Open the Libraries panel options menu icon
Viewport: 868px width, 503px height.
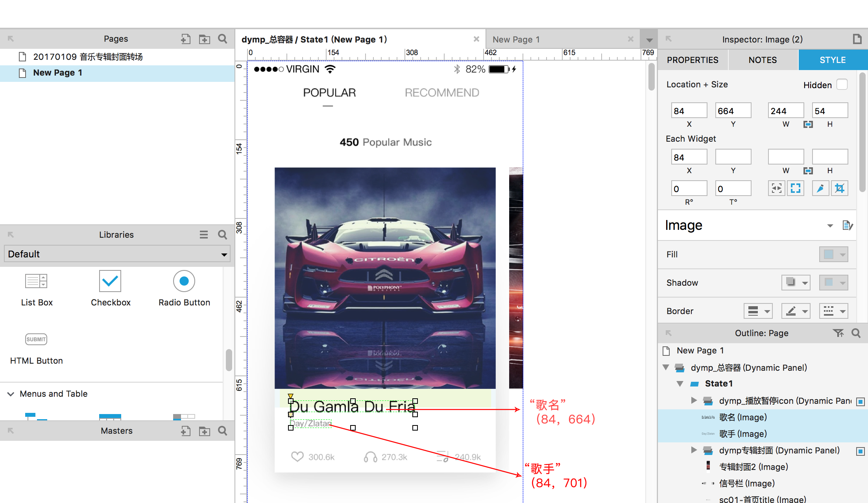click(x=203, y=235)
